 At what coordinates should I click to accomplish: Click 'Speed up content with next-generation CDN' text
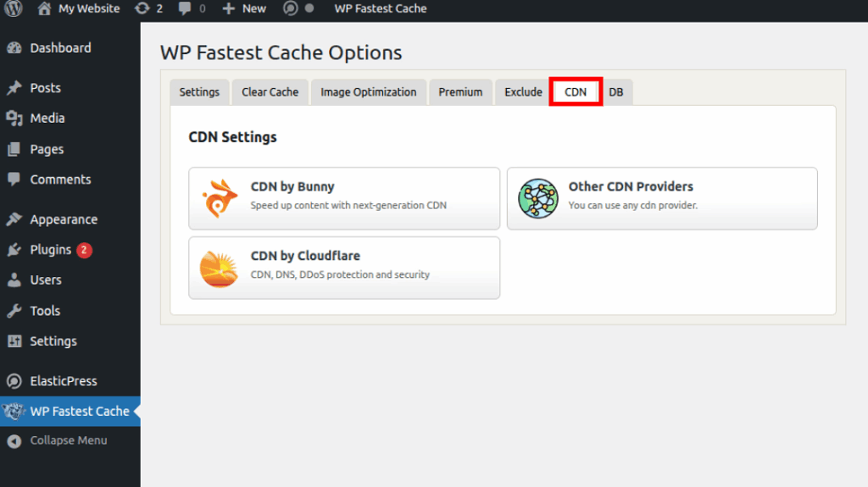click(348, 205)
